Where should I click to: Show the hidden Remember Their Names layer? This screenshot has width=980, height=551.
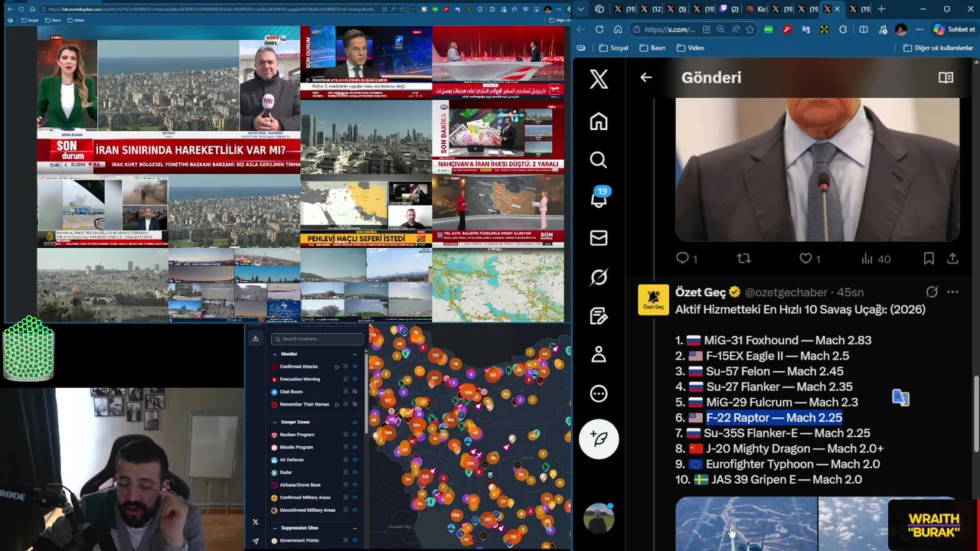pyautogui.click(x=354, y=404)
